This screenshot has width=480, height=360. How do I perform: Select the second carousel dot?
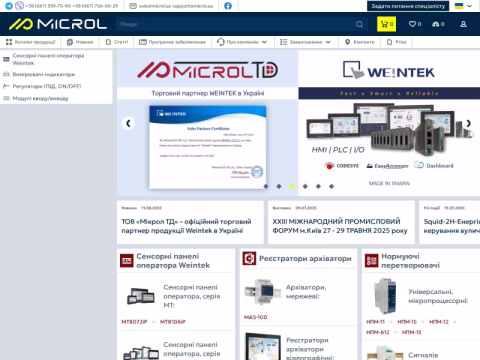[x=279, y=186]
